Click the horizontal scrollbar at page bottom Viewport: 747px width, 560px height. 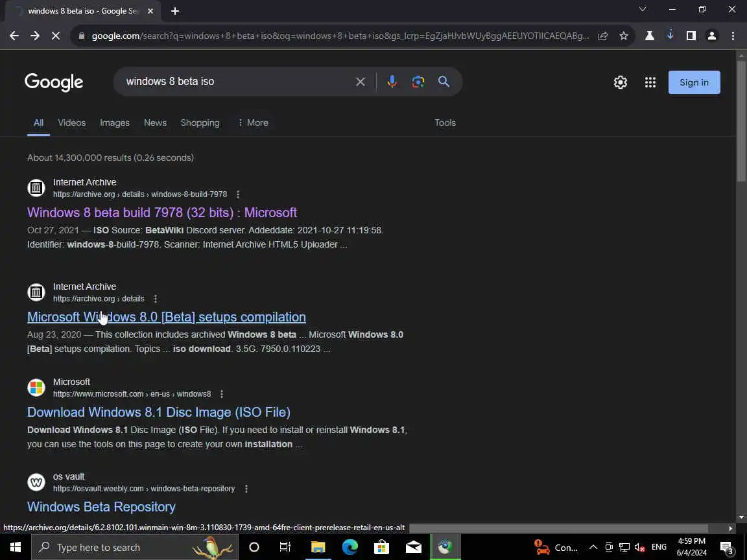tap(558, 528)
